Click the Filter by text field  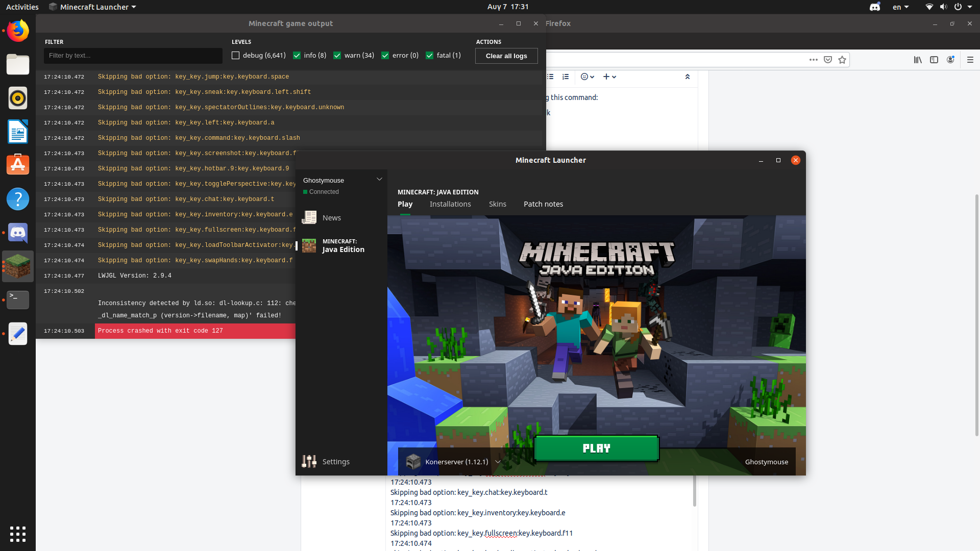coord(133,56)
